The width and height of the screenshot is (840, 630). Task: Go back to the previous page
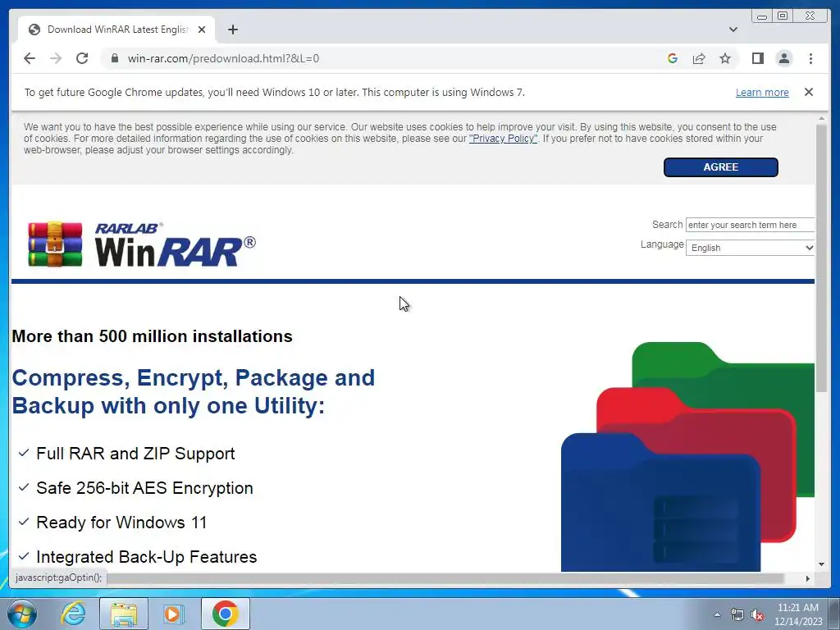click(30, 58)
